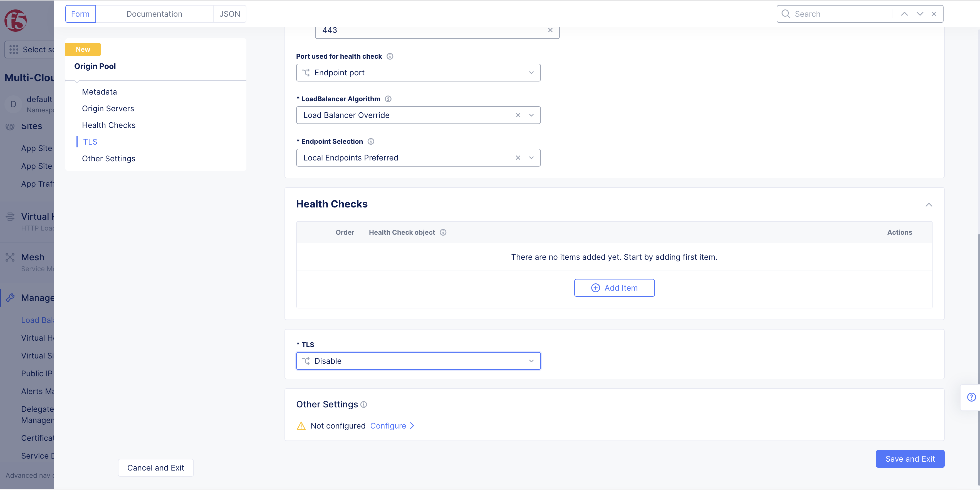Open the floating help question mark icon
Viewport: 980px width, 490px height.
pyautogui.click(x=972, y=397)
